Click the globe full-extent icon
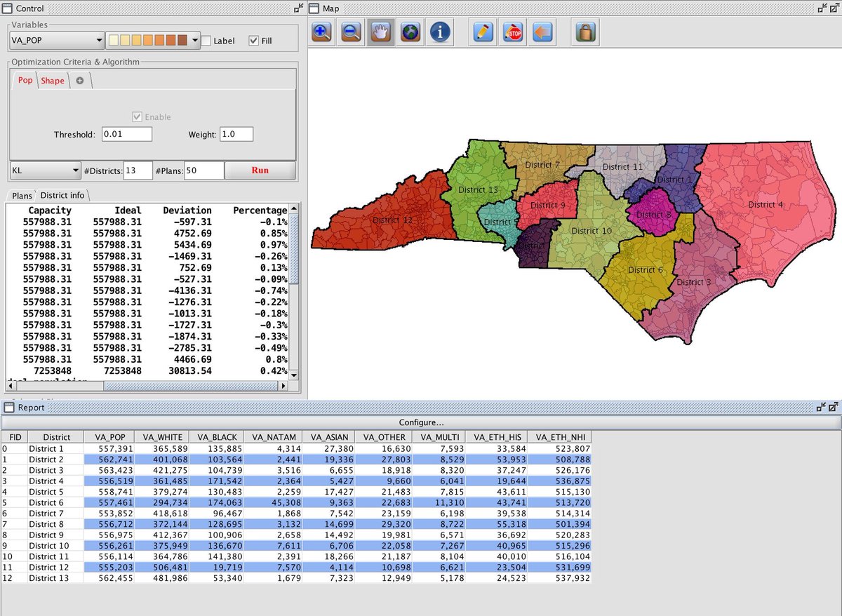The height and width of the screenshot is (616, 842). tap(410, 32)
